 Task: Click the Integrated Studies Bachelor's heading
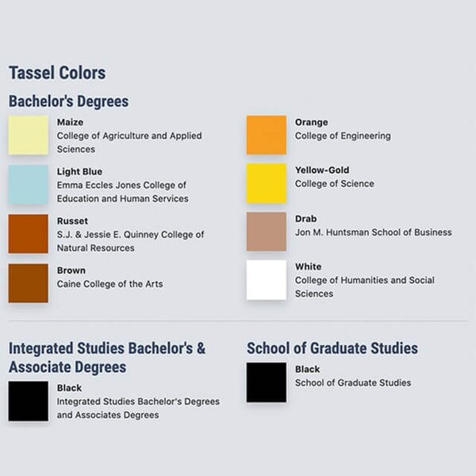(x=107, y=358)
